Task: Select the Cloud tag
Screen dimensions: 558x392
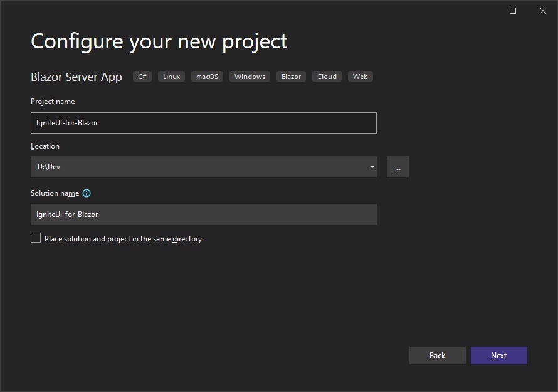Action: tap(327, 77)
